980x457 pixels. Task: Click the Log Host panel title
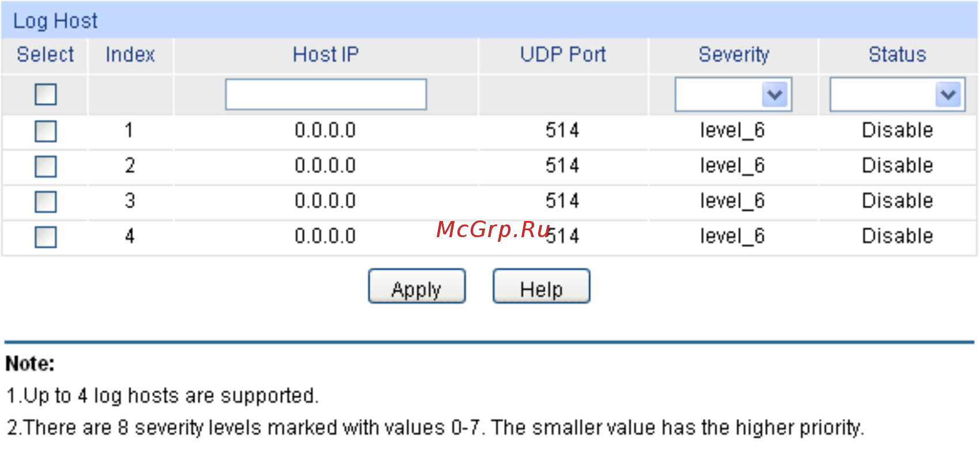(x=55, y=21)
